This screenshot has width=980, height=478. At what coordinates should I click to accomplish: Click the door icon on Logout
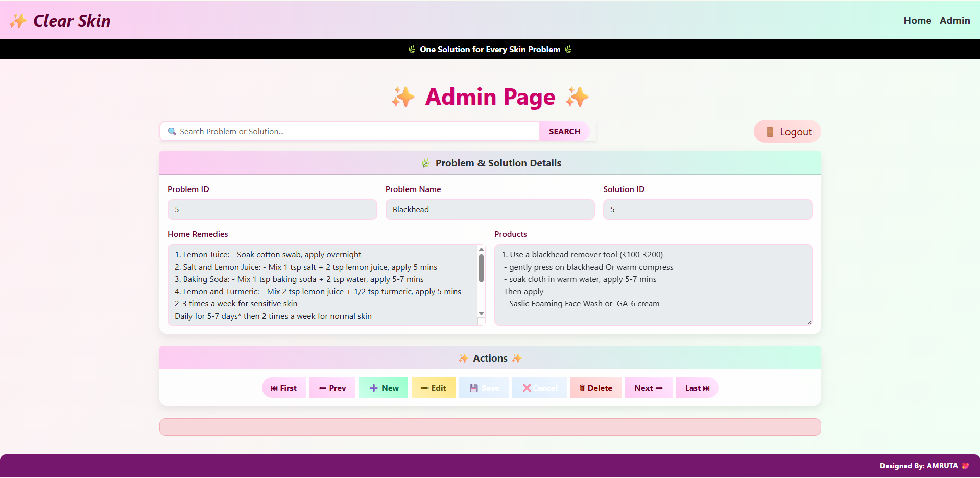770,132
